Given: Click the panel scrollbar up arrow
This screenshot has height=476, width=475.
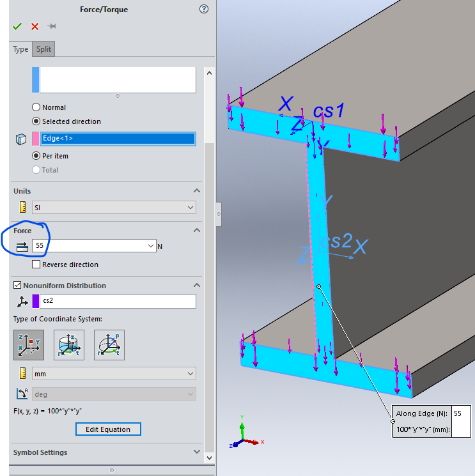Looking at the screenshot, I should point(209,73).
